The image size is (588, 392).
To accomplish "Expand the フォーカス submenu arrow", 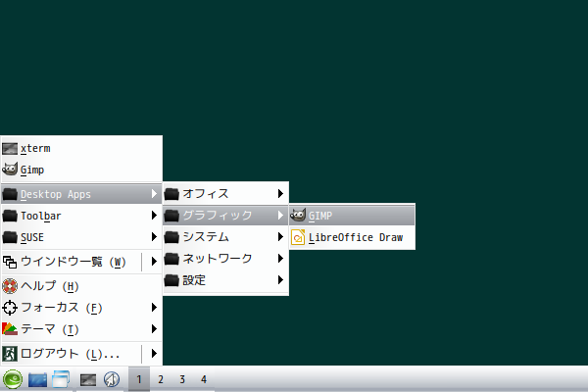I will pyautogui.click(x=154, y=308).
